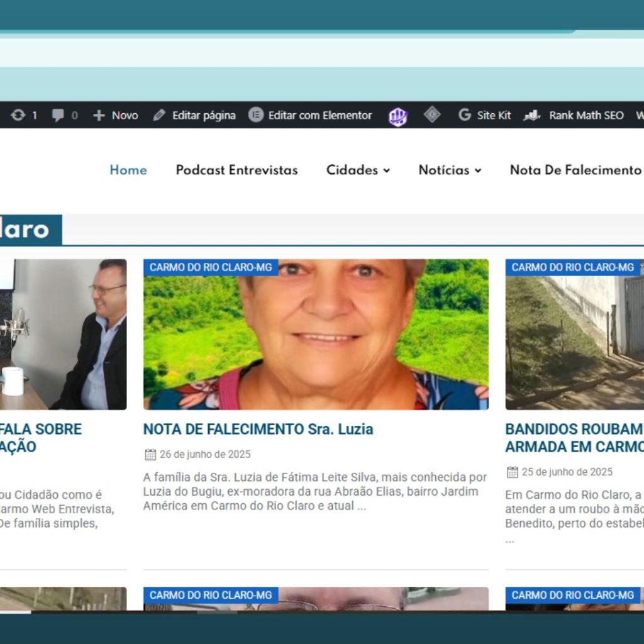Click the category tag on Luzia photo
This screenshot has height=644, width=644.
211,267
